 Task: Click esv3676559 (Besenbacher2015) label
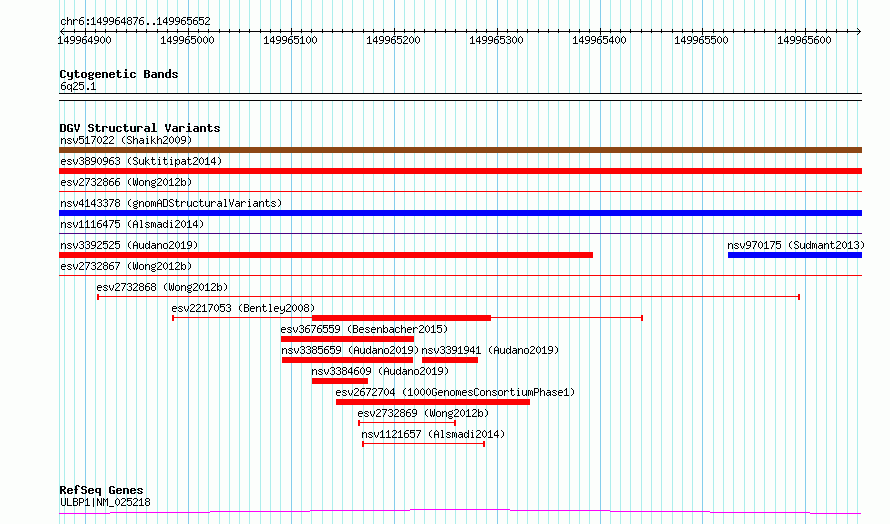click(x=364, y=329)
